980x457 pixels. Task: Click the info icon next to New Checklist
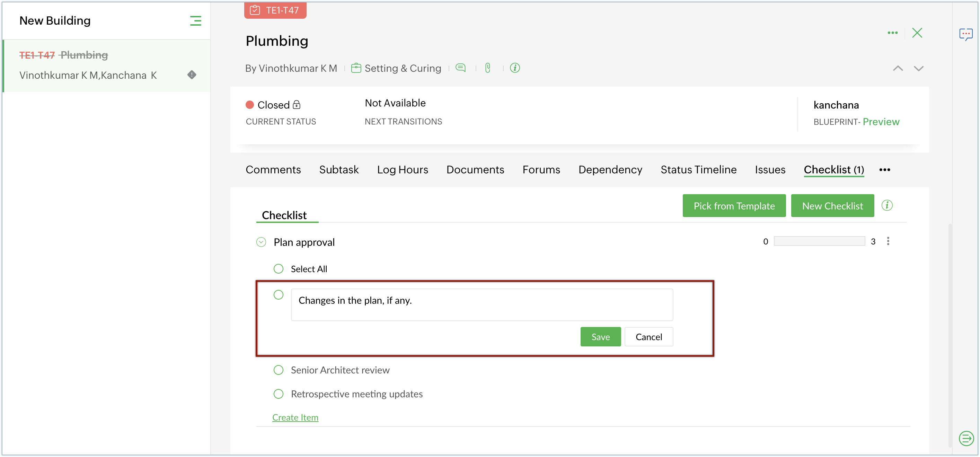[x=887, y=206]
